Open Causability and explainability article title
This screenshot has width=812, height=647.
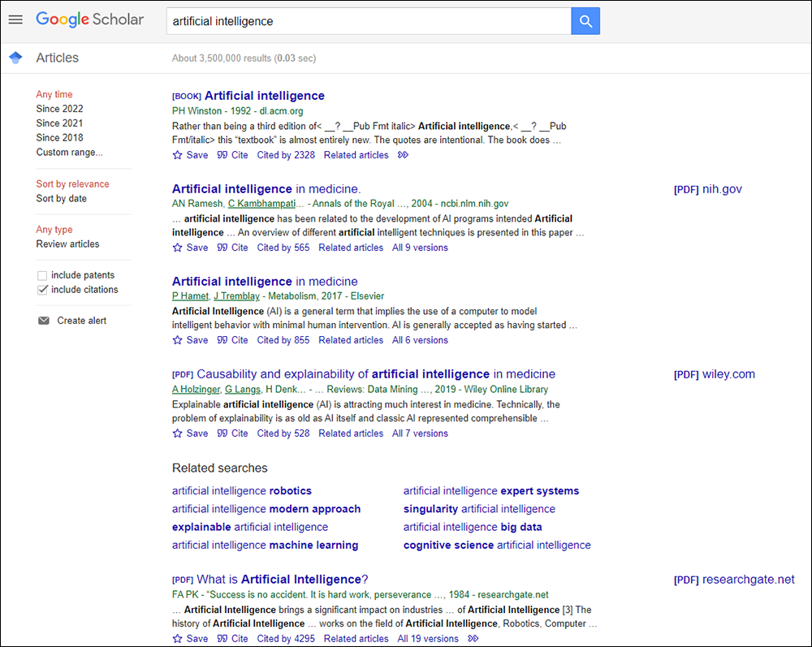click(376, 374)
